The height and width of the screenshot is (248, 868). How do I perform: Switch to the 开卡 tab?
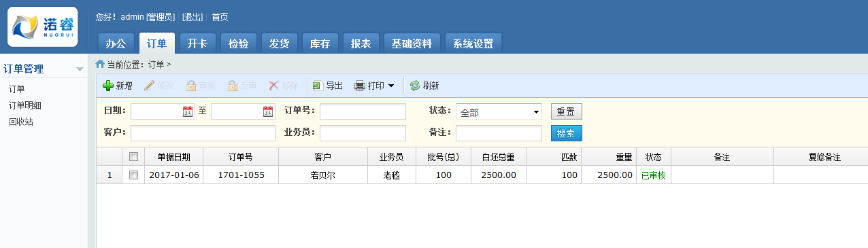point(197,43)
